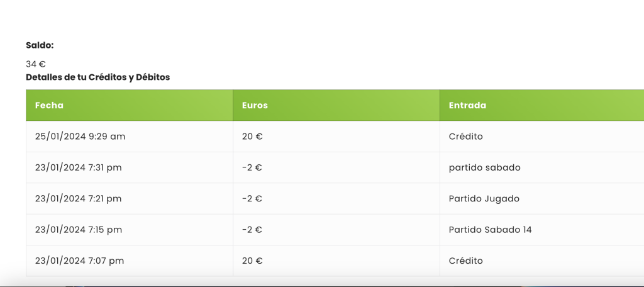Select the 23/01/2024 7:07 pm date cell

pos(79,261)
